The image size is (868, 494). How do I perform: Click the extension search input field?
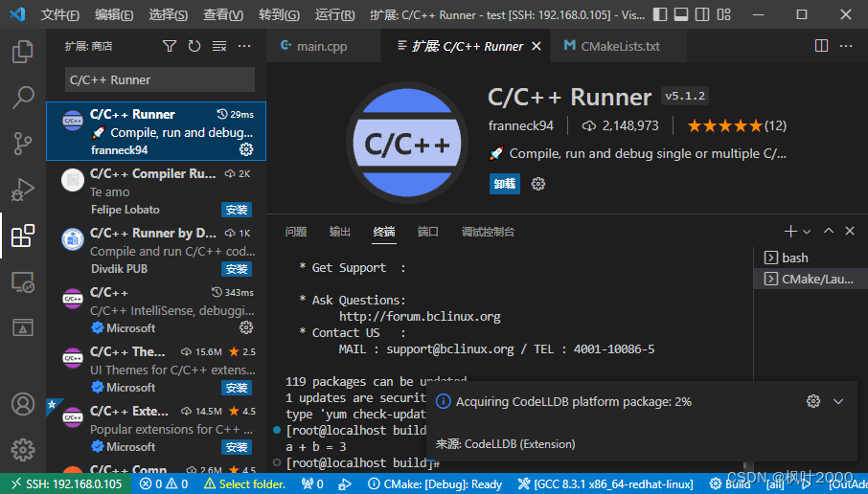pos(159,79)
